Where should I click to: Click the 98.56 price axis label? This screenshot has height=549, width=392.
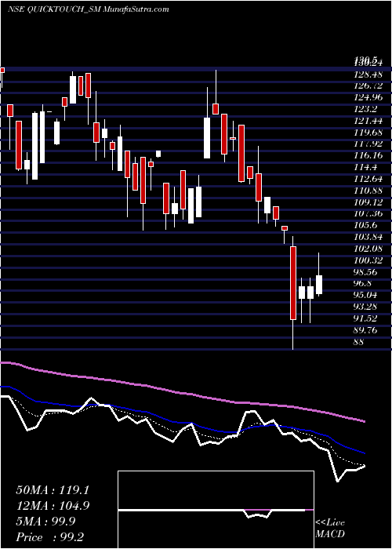[x=366, y=272]
